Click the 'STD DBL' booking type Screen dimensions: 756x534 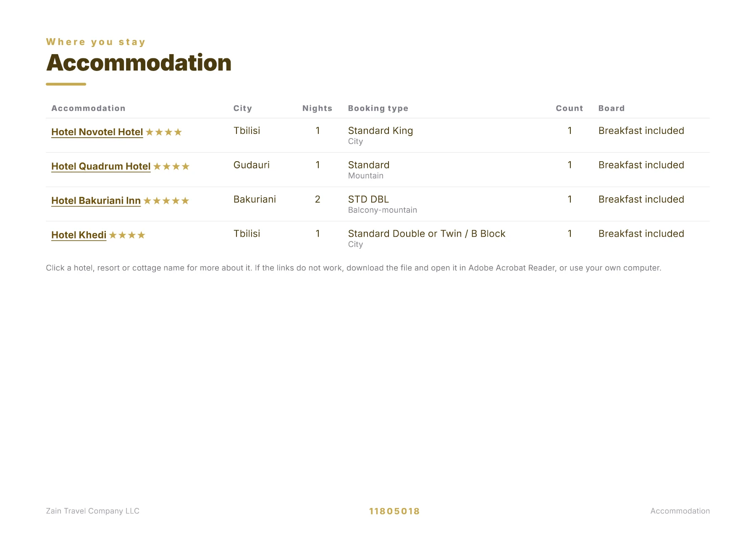(x=369, y=199)
